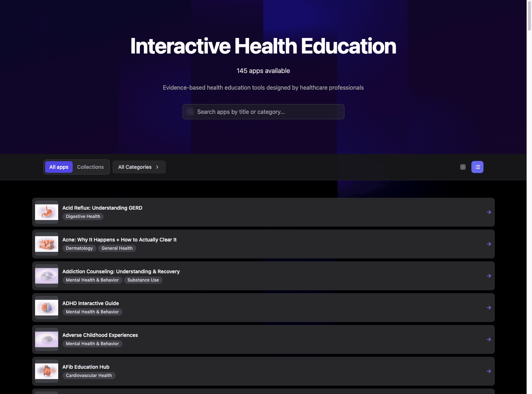Click the Digestive Health tag

click(83, 217)
